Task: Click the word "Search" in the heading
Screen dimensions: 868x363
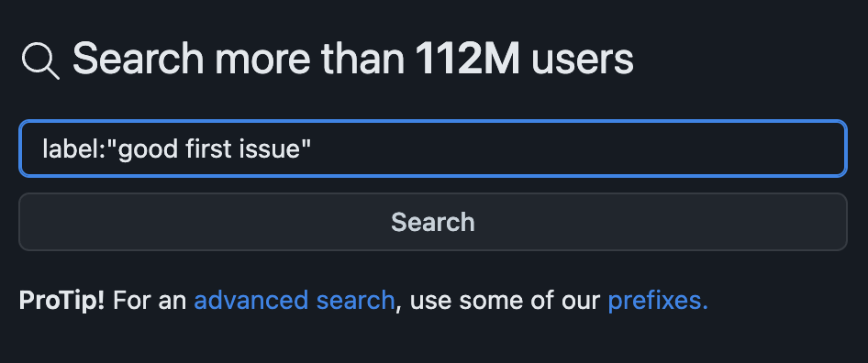Action: pyautogui.click(x=139, y=60)
